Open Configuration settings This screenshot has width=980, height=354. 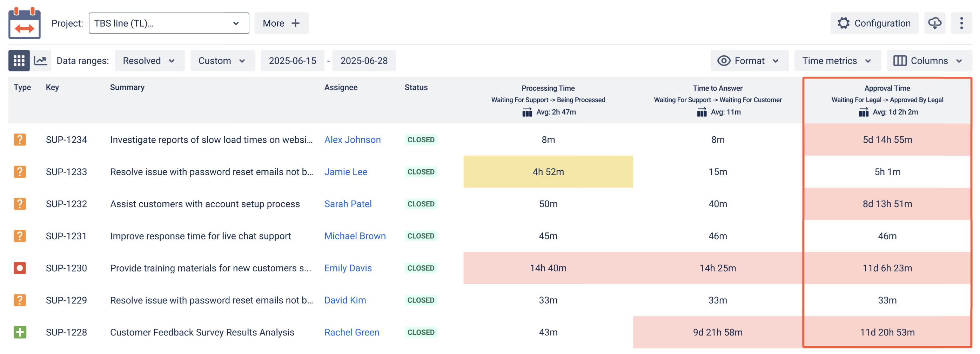pos(874,23)
